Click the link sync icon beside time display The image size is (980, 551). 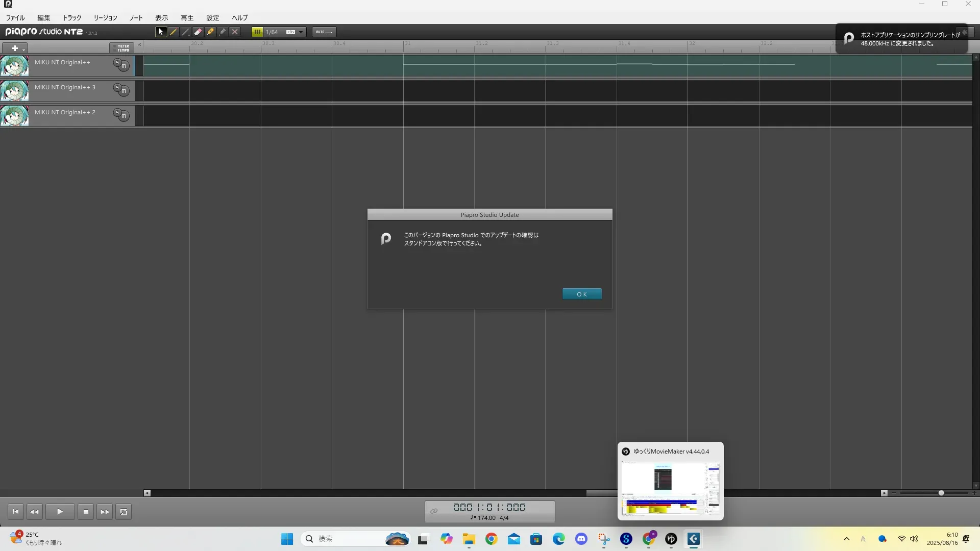coord(434,511)
